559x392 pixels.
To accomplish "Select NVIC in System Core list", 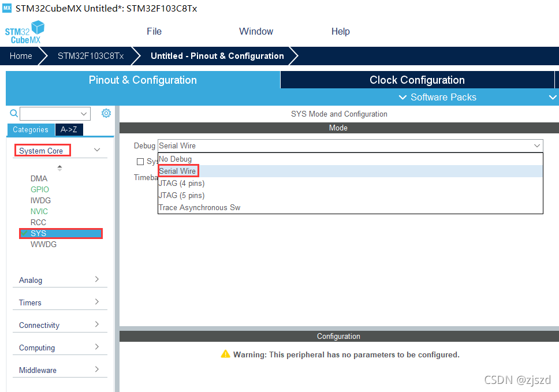I will tap(39, 212).
